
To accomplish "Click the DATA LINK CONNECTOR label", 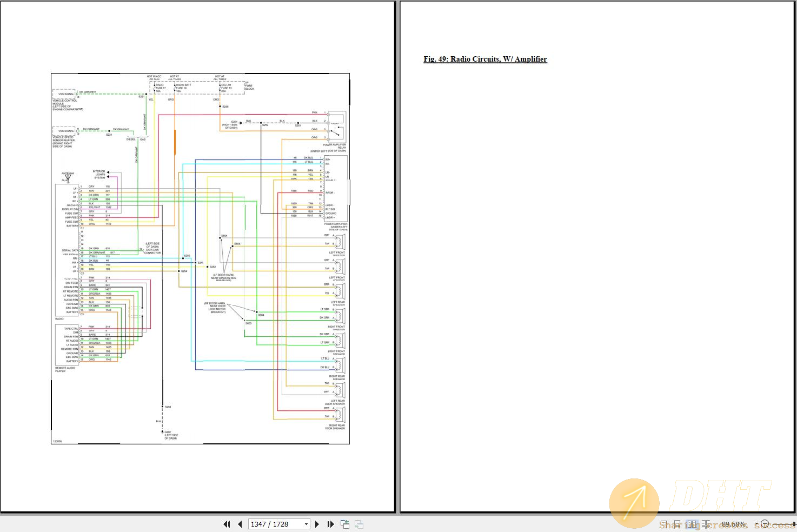I will coord(152,251).
